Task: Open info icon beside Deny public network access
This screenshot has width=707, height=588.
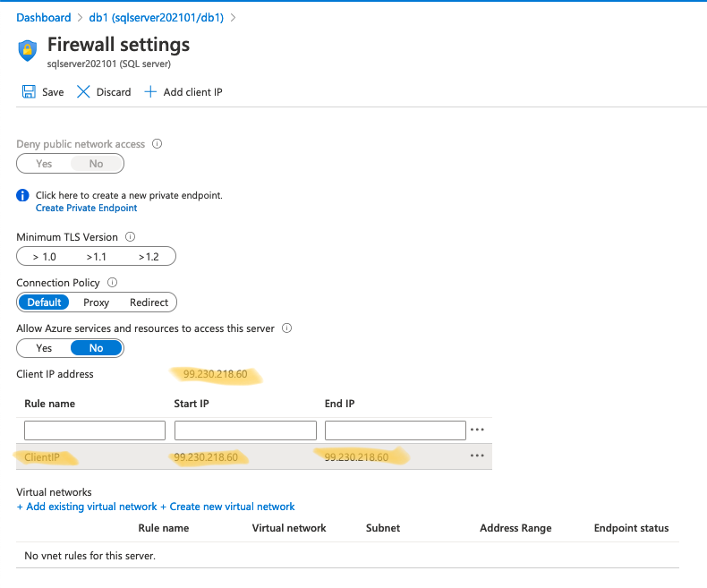Action: click(157, 144)
